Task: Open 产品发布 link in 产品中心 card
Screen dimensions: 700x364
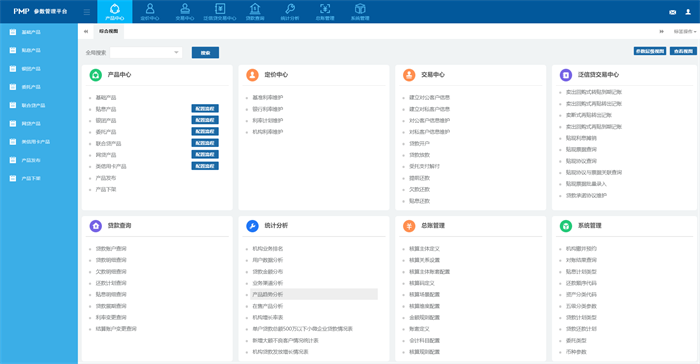Action: coord(106,178)
